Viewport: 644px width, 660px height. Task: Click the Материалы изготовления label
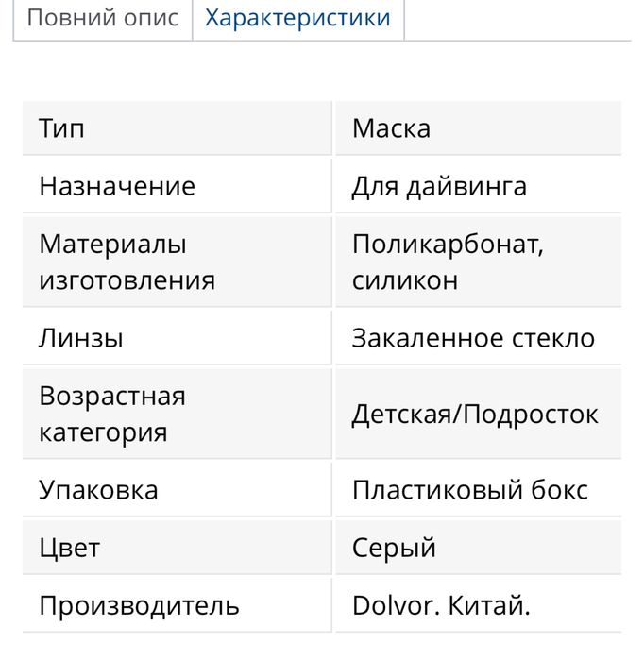point(127,262)
